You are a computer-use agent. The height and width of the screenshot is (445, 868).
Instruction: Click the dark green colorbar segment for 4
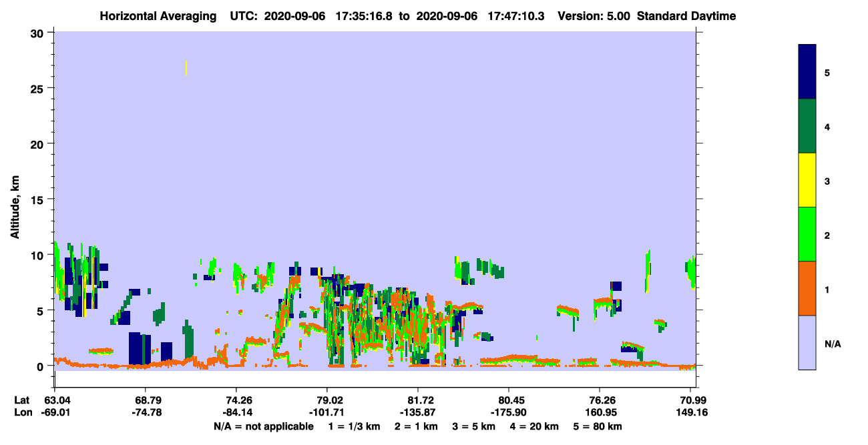pyautogui.click(x=807, y=126)
